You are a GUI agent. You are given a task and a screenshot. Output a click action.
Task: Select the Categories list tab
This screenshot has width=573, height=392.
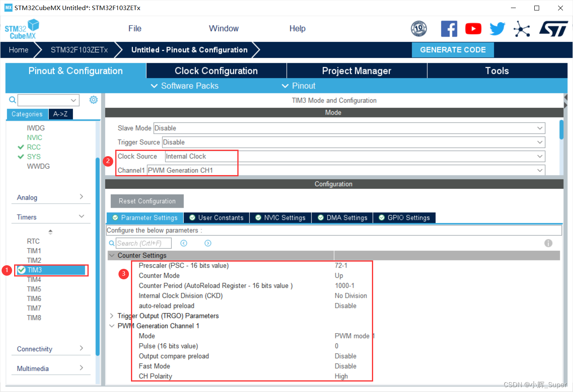click(x=27, y=114)
